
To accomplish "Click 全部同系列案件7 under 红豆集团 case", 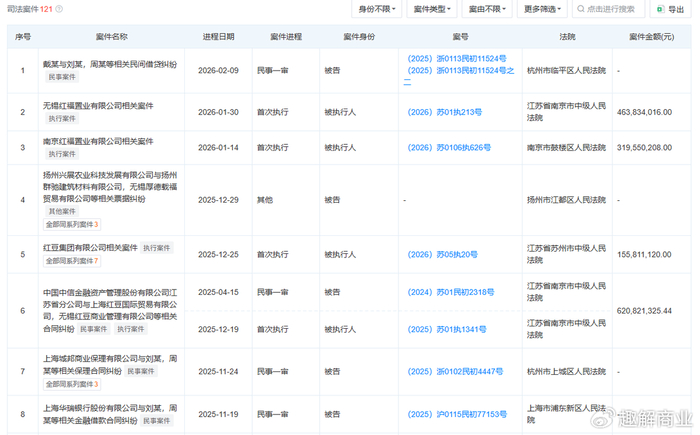I will 72,261.
